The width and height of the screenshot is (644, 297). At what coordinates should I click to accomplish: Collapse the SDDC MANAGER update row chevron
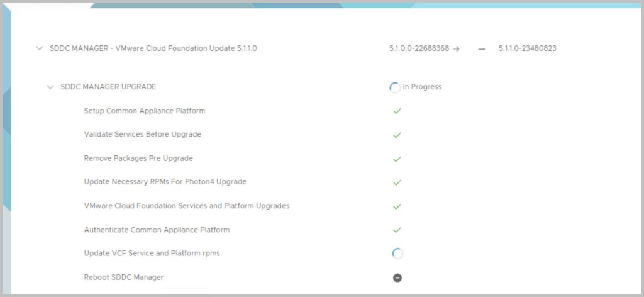point(40,48)
